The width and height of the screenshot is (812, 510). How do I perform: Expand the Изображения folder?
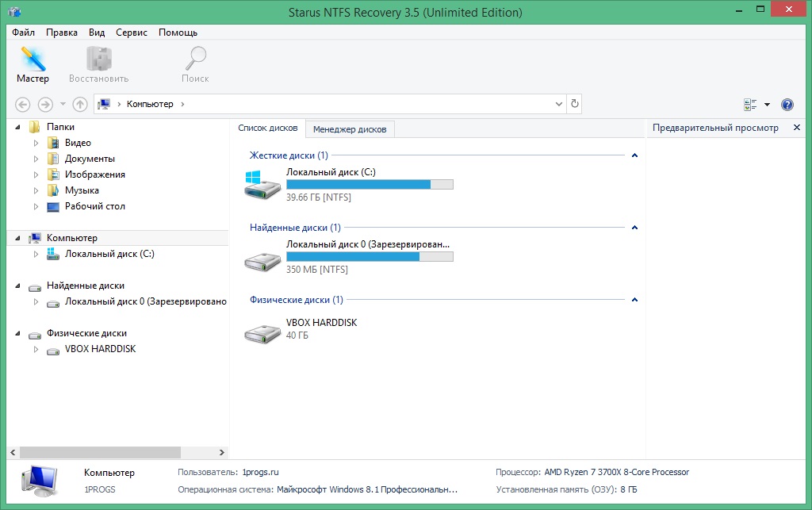coord(36,175)
